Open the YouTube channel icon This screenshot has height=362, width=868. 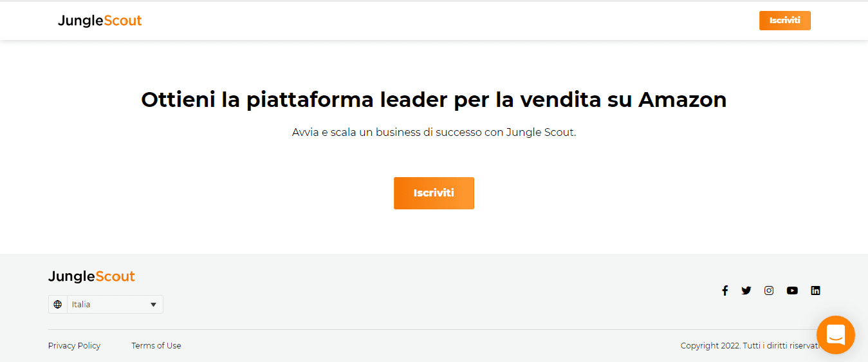click(792, 291)
